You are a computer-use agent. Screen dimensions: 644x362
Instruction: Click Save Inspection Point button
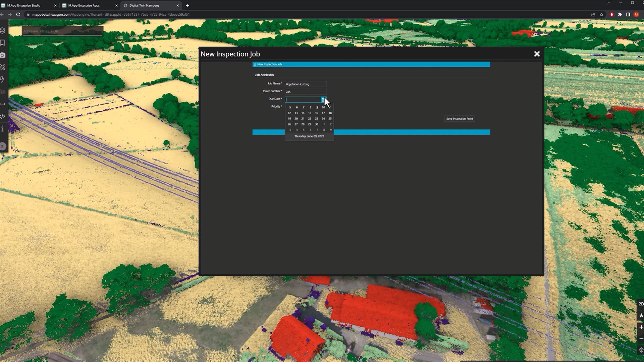tap(460, 119)
